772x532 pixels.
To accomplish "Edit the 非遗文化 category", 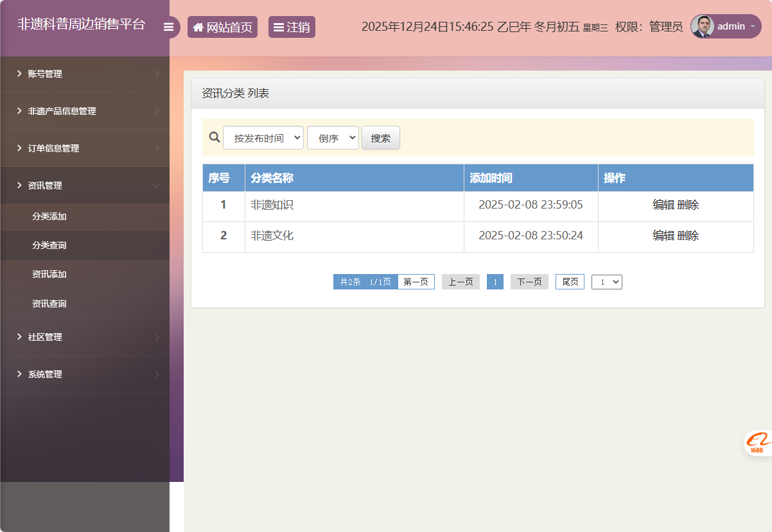I will (663, 236).
